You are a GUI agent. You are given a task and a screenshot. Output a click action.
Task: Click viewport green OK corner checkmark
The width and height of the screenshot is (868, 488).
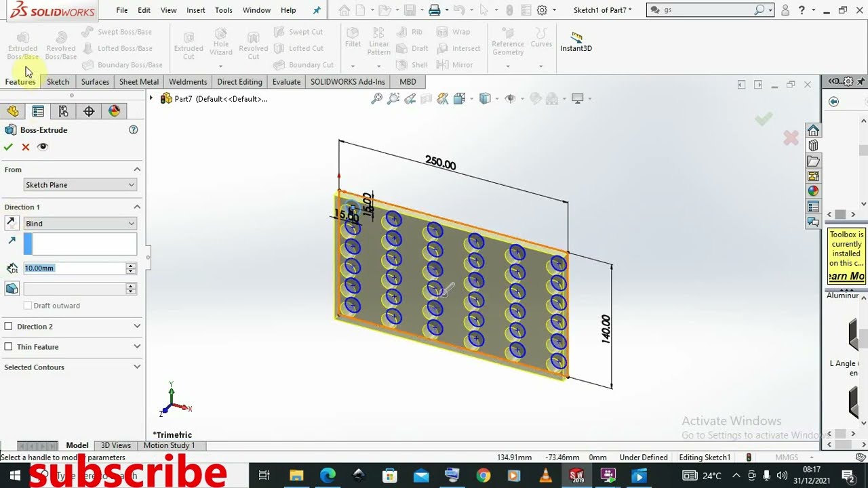pos(764,119)
